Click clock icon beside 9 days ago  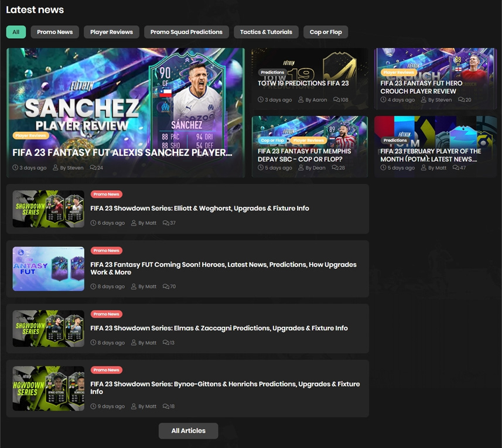click(x=93, y=406)
